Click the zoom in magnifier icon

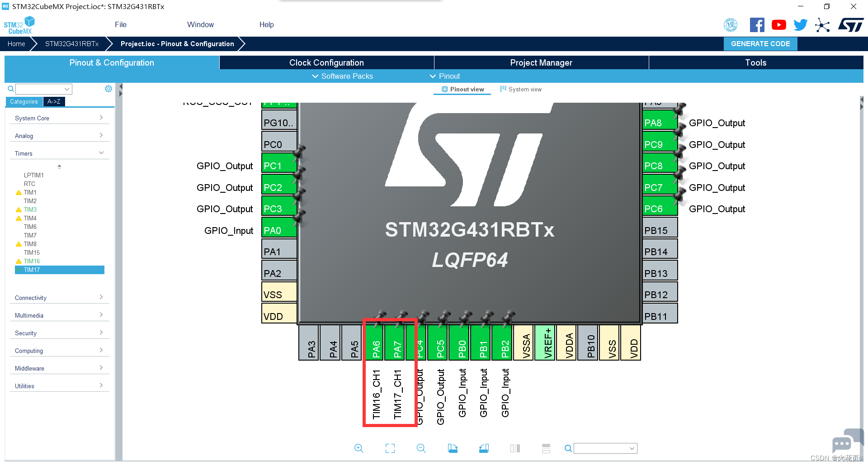(x=359, y=448)
